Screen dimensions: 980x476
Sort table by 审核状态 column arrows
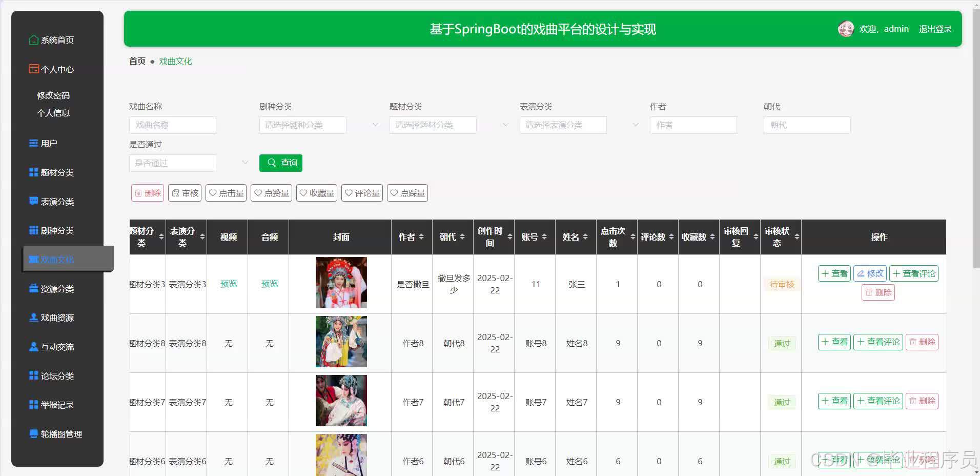(x=797, y=236)
